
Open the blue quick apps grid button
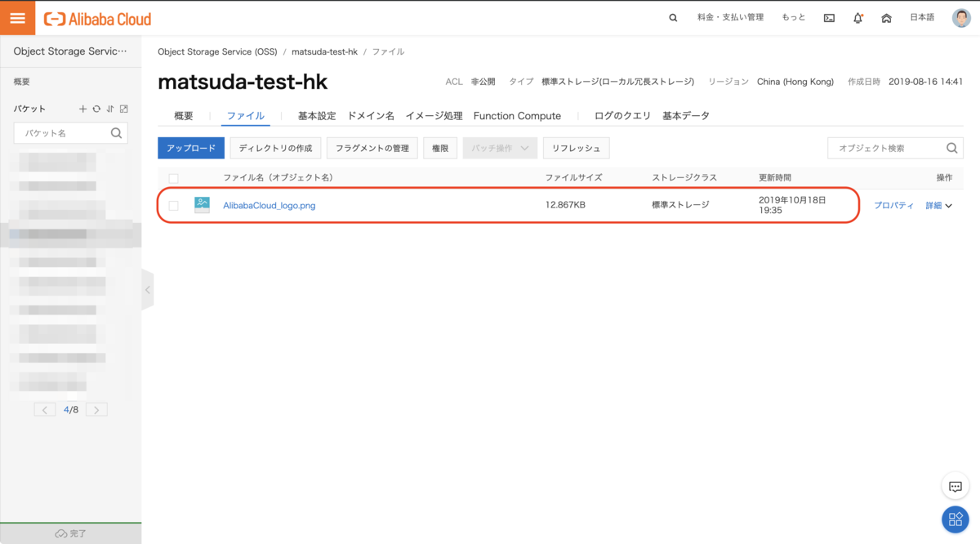(955, 519)
